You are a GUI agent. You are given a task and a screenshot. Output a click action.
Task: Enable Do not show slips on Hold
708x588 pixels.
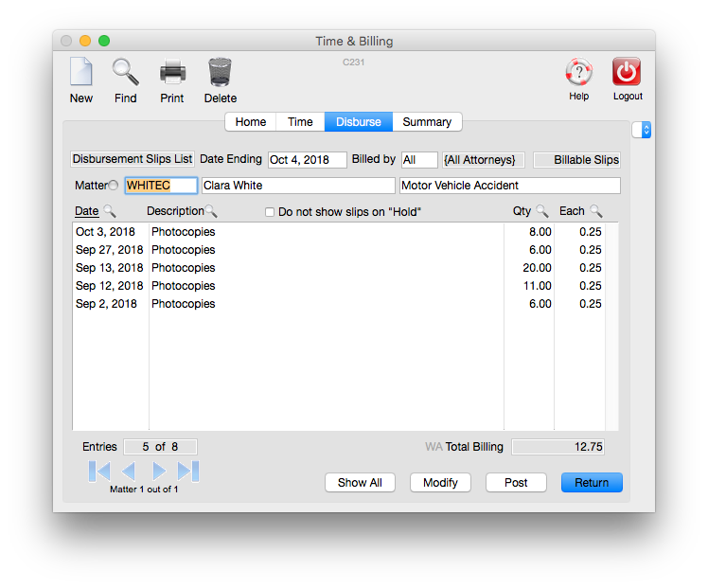coord(270,212)
